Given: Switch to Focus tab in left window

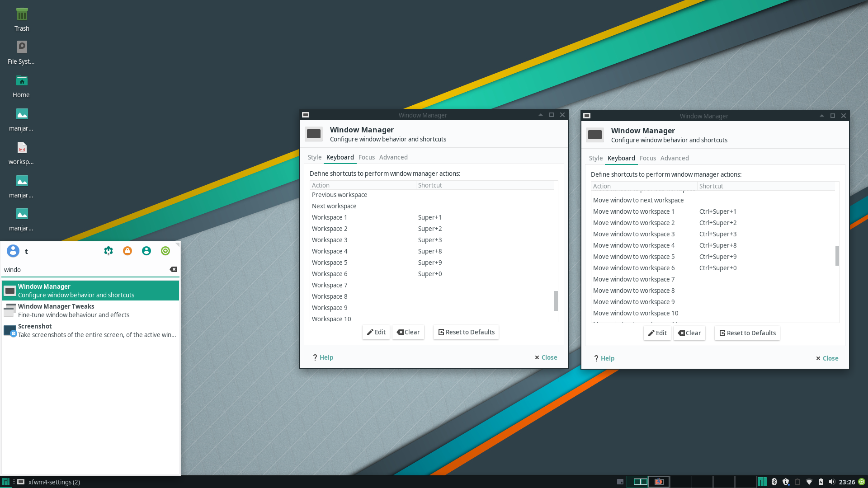Looking at the screenshot, I should pos(366,157).
